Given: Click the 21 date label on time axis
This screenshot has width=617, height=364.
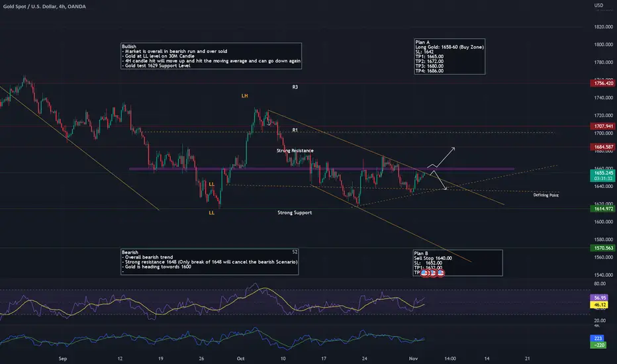Looking at the screenshot, I should pos(527,359).
